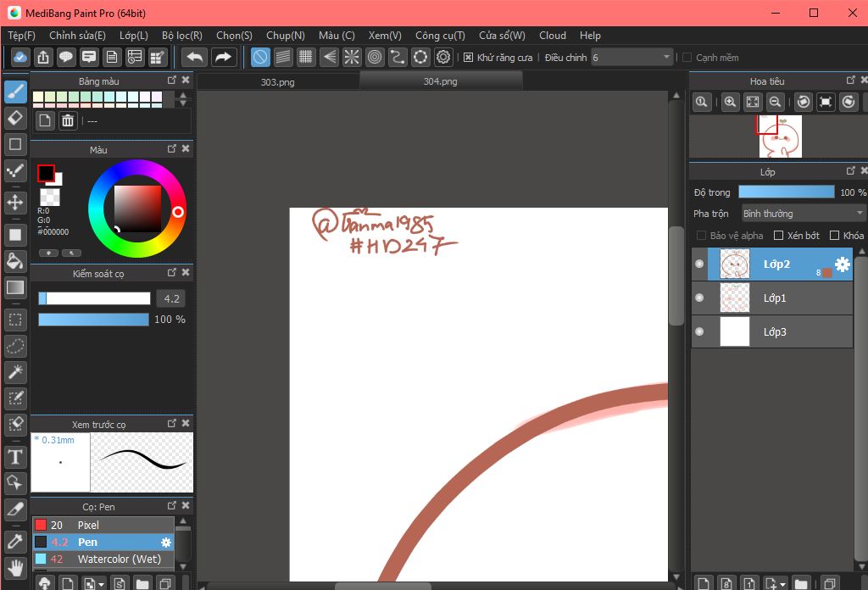This screenshot has width=868, height=590.
Task: Select the Lớp1 layer row
Action: 771,298
